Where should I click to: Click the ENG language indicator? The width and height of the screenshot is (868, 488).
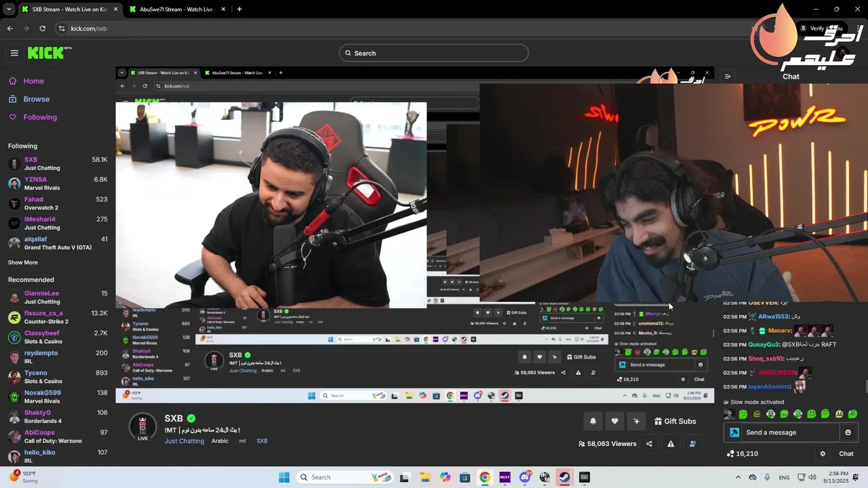coord(784,477)
